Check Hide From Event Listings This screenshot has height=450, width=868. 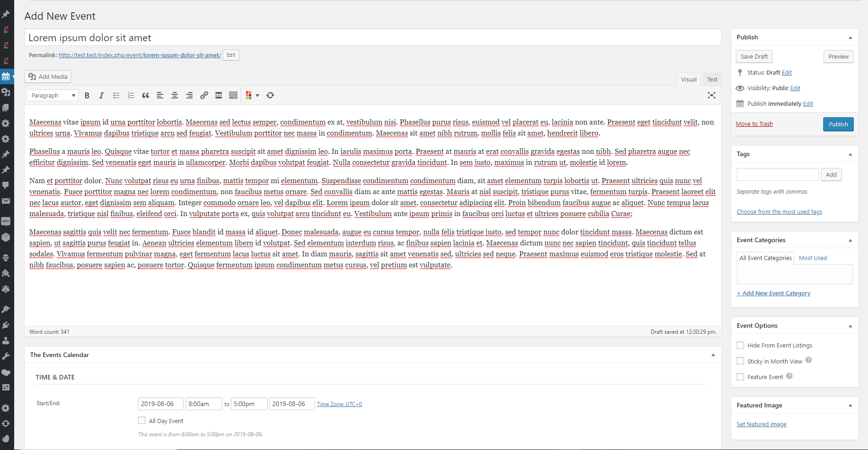click(740, 345)
